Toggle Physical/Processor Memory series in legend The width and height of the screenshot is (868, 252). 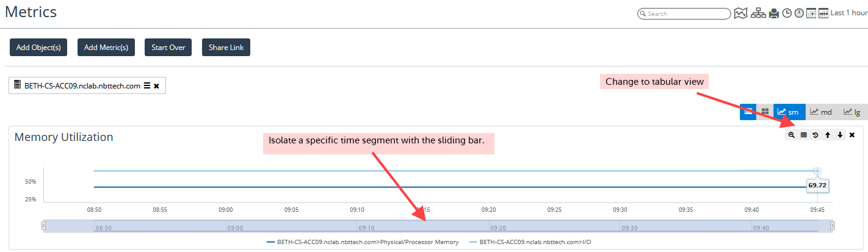pos(363,242)
